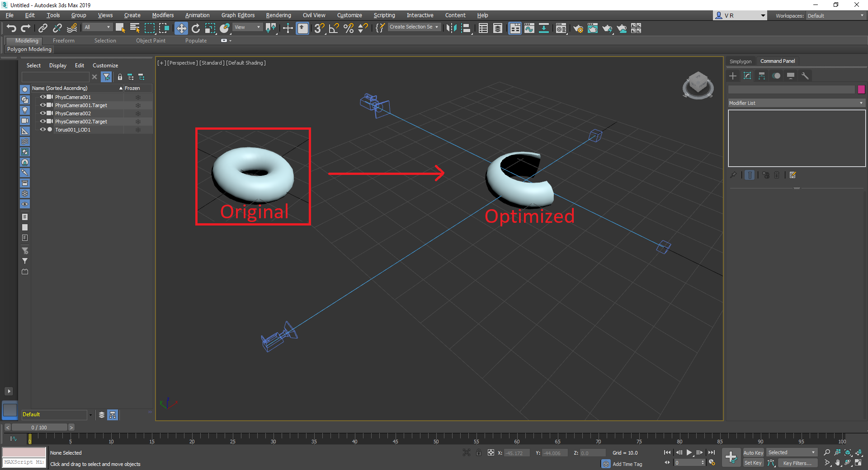Open the Workspaces Default dropdown
The width and height of the screenshot is (868, 470).
coord(835,16)
